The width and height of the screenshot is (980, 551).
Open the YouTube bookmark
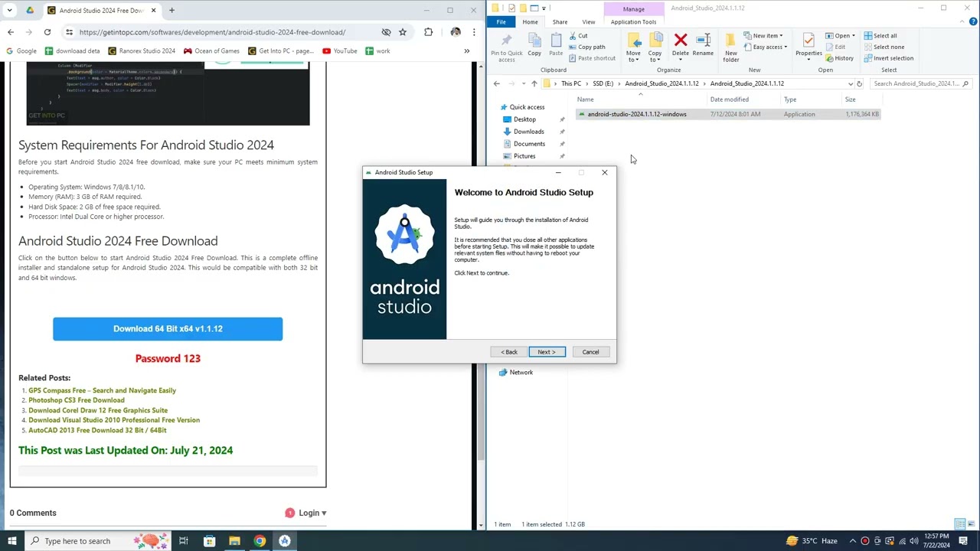tap(340, 51)
